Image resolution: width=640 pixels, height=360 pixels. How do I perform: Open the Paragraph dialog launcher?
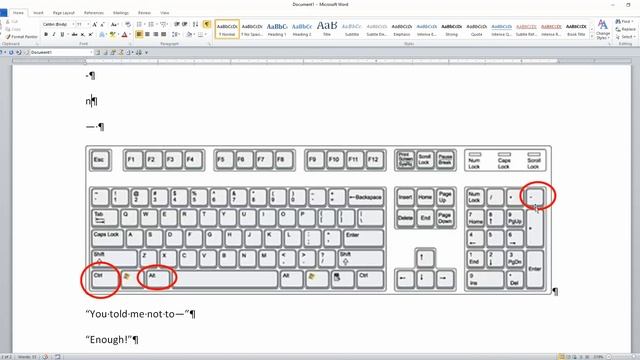coord(210,44)
